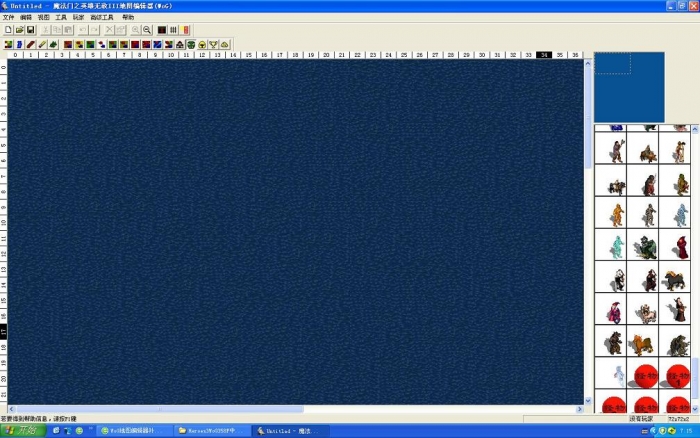Click map scroll up arrow button
Screen dimensions: 700x438
(x=588, y=64)
